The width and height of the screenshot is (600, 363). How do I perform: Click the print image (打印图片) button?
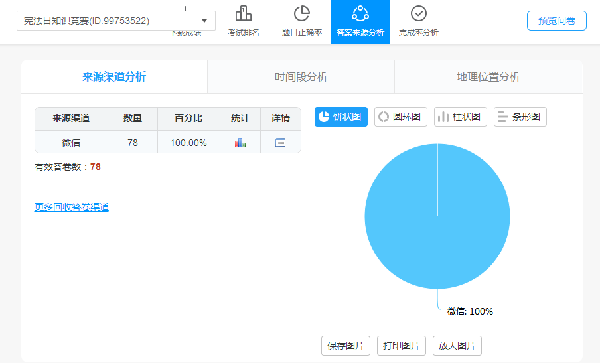point(401,346)
